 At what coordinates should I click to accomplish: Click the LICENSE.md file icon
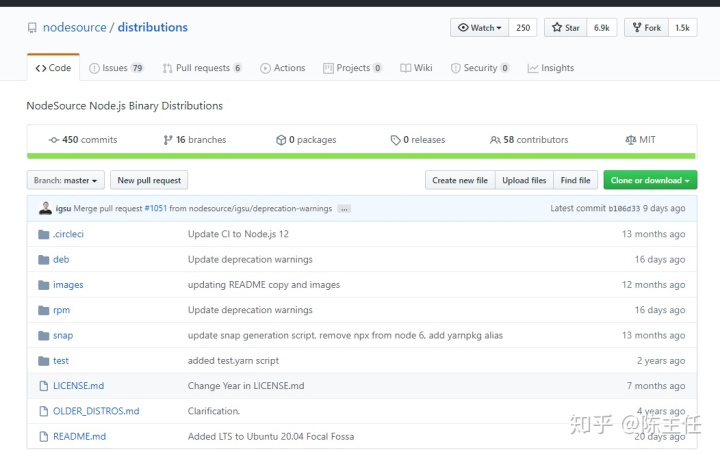click(x=44, y=386)
